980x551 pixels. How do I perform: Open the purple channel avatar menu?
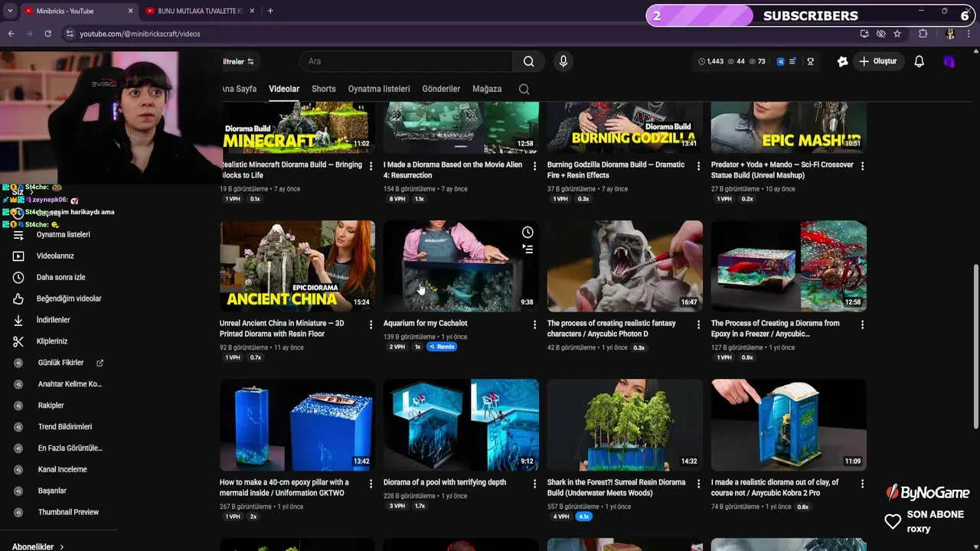click(x=949, y=61)
